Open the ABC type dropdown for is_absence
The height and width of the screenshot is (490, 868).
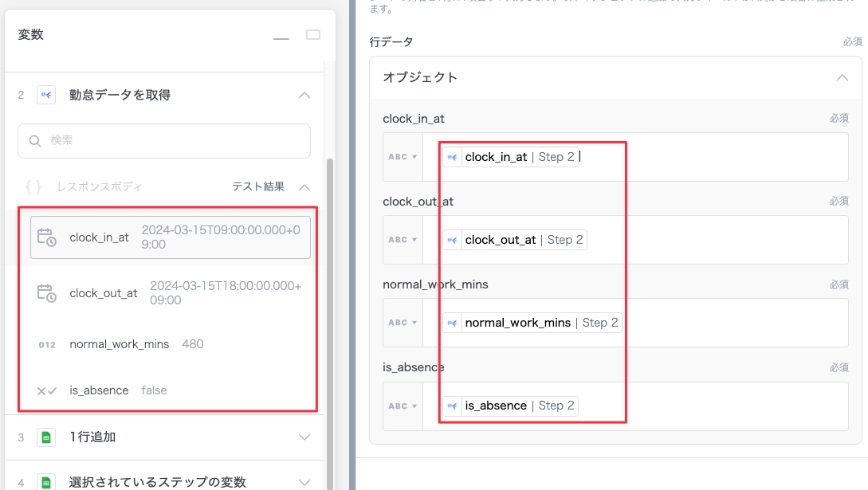click(x=403, y=406)
